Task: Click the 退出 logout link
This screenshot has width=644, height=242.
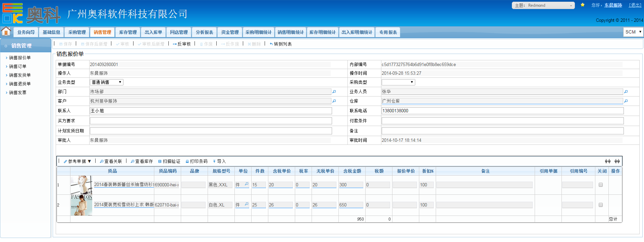Action: point(635,5)
